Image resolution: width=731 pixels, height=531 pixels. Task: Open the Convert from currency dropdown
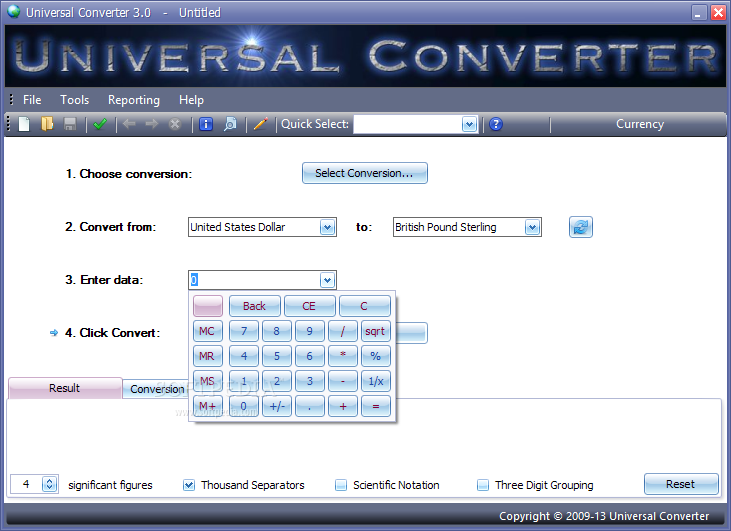click(327, 228)
